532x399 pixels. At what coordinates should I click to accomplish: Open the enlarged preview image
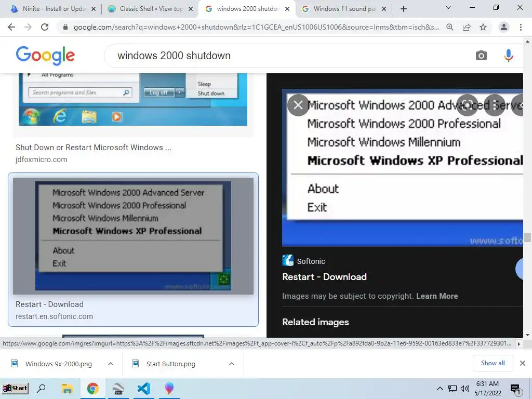pos(403,168)
